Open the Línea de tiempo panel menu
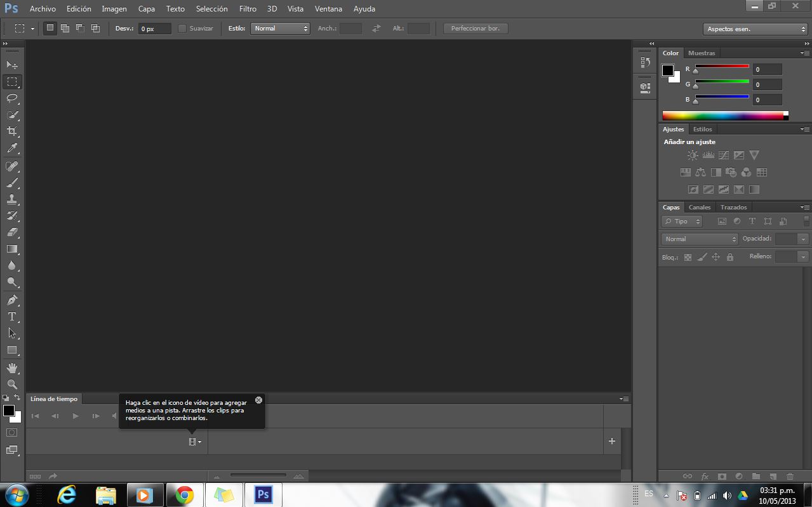The image size is (812, 507). [624, 399]
